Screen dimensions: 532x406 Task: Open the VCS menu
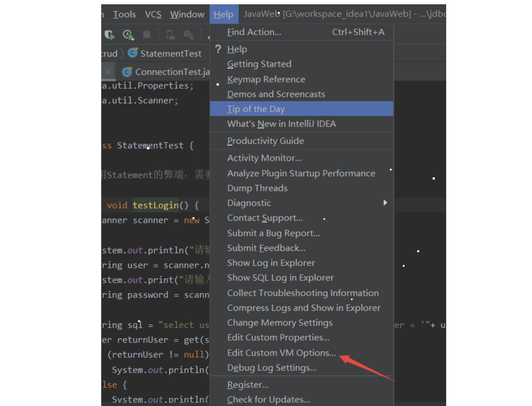tap(153, 14)
